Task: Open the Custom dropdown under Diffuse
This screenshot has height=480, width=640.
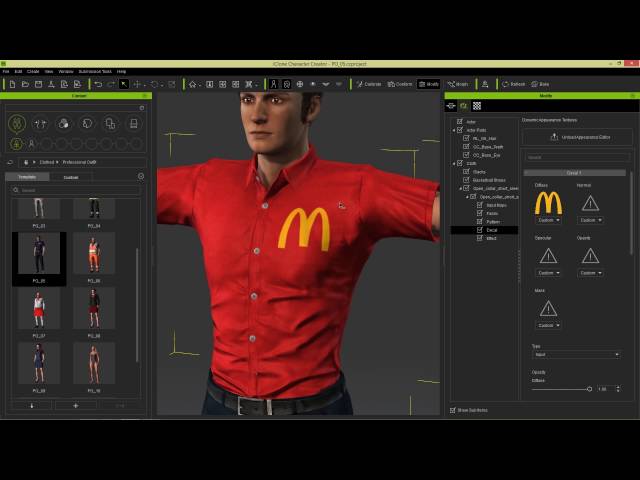Action: click(x=548, y=220)
